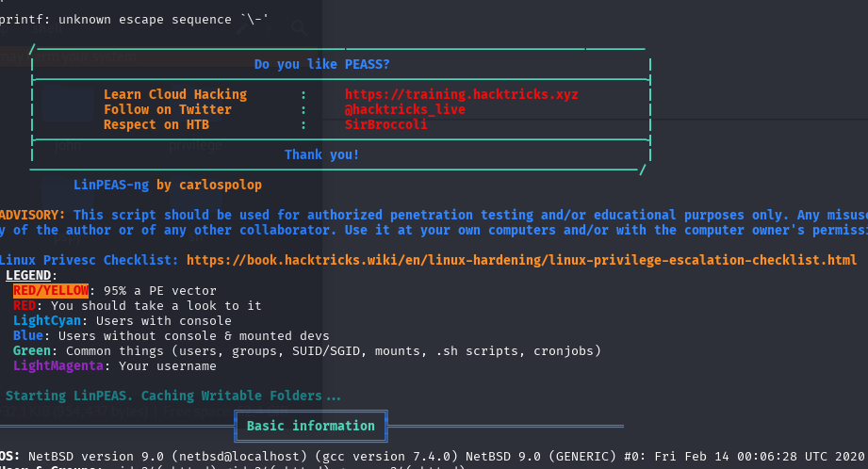Click the 'LinPEAS-ng by carlospolop' line

(168, 185)
